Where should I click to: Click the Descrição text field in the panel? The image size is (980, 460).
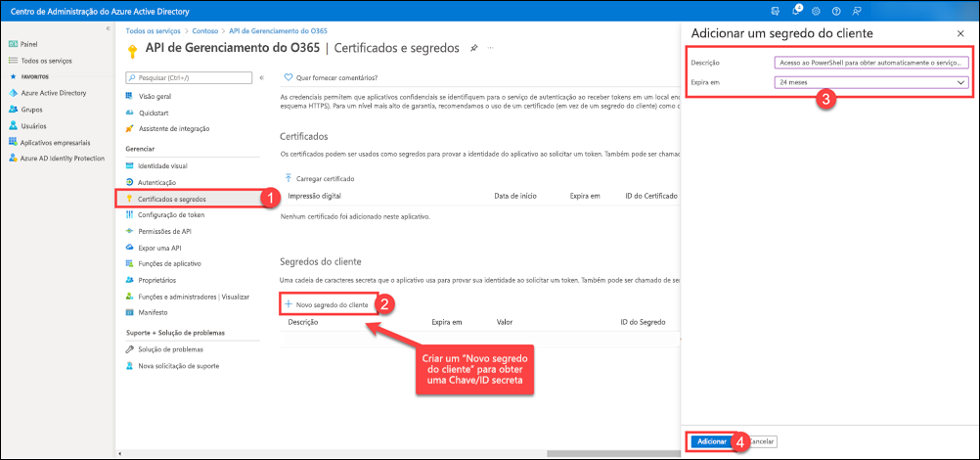(871, 63)
